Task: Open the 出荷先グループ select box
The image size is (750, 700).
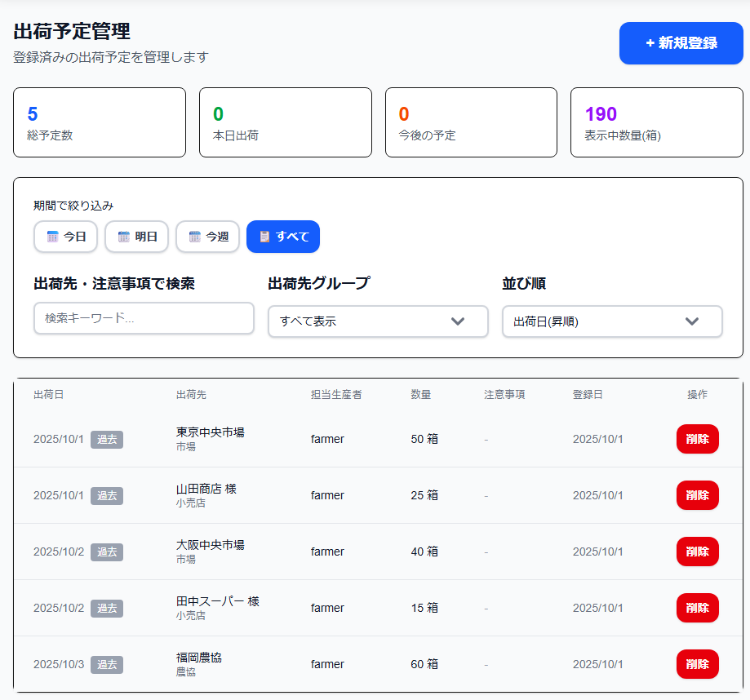Action: (x=378, y=321)
